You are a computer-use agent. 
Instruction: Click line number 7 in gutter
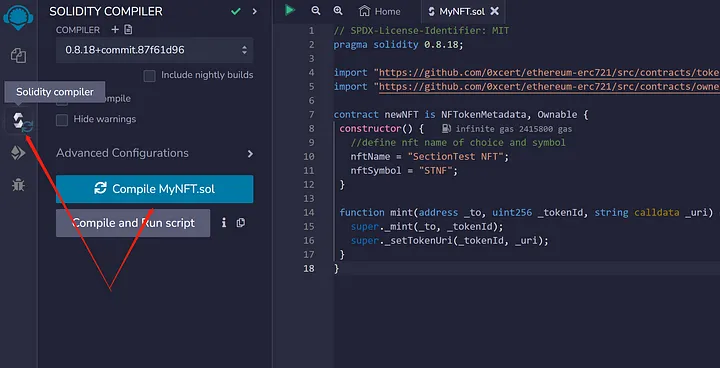coord(312,115)
